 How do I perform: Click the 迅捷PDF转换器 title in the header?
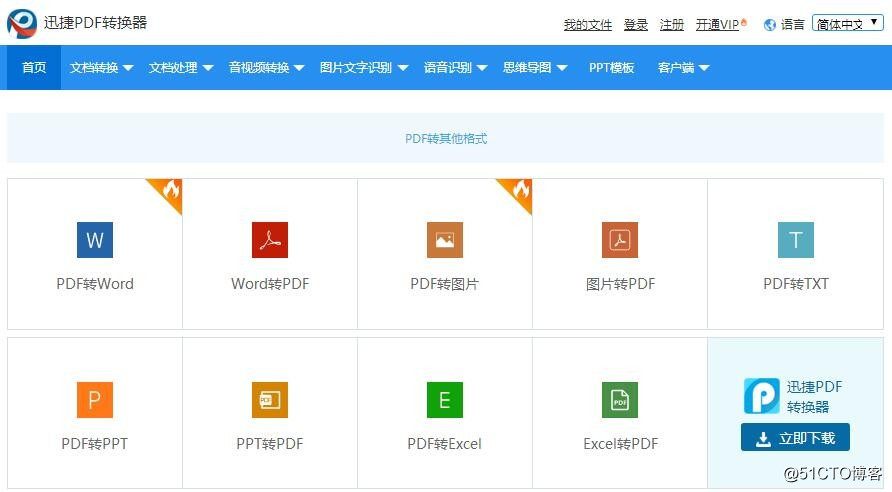[96, 23]
